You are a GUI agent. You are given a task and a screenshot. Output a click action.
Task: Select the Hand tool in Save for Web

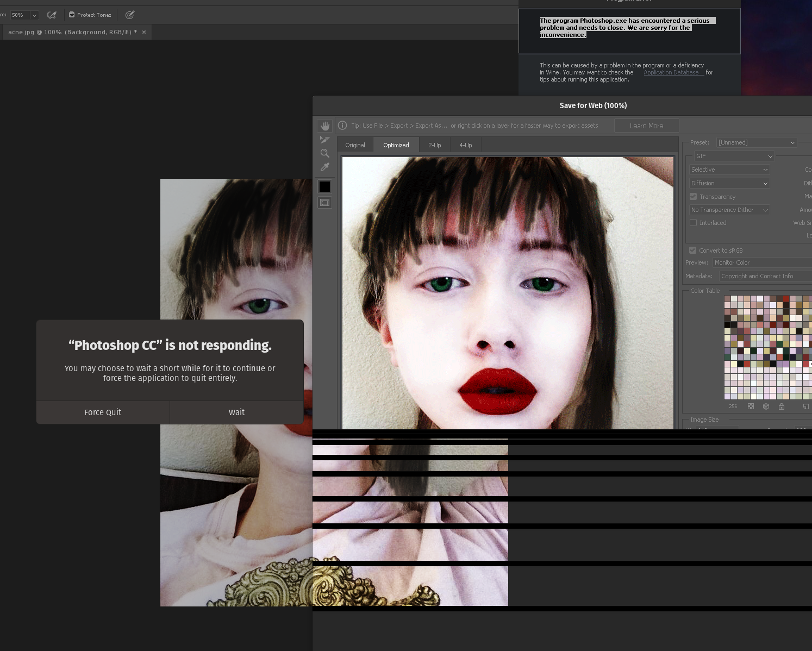pos(325,126)
